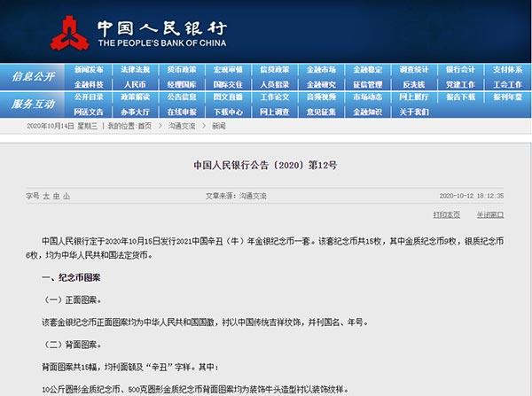Set font size to small (小)
532x396 pixels.
[x=66, y=196]
